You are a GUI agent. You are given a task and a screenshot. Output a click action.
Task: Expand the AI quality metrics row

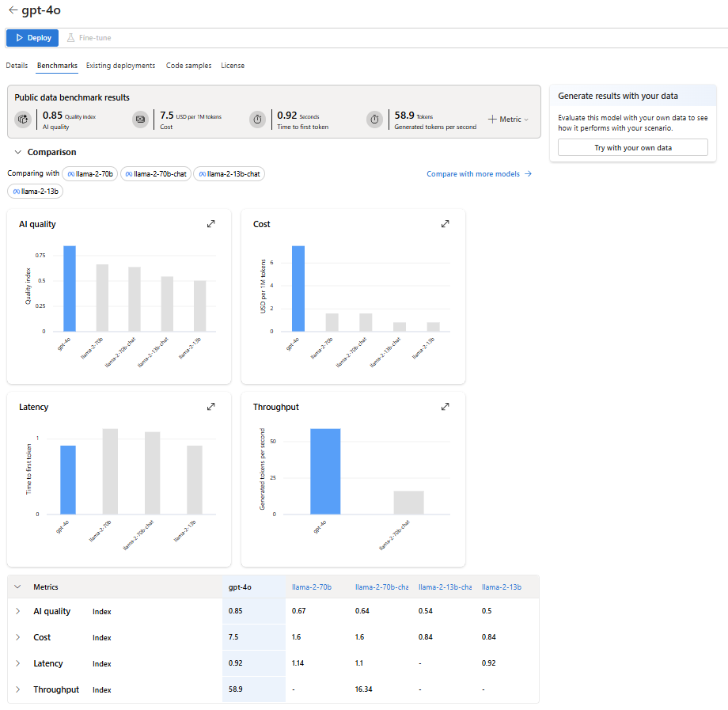click(17, 611)
